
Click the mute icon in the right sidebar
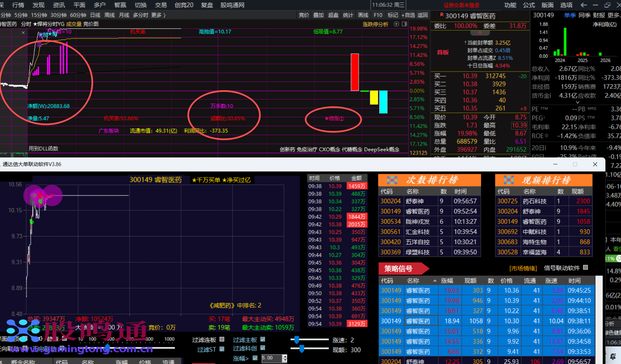click(x=613, y=356)
